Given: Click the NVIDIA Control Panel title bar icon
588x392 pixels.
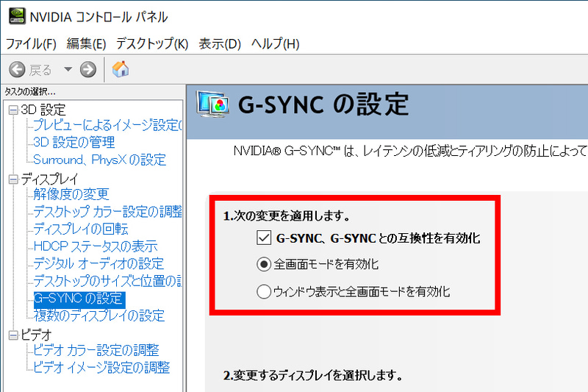Looking at the screenshot, I should 17,16.
